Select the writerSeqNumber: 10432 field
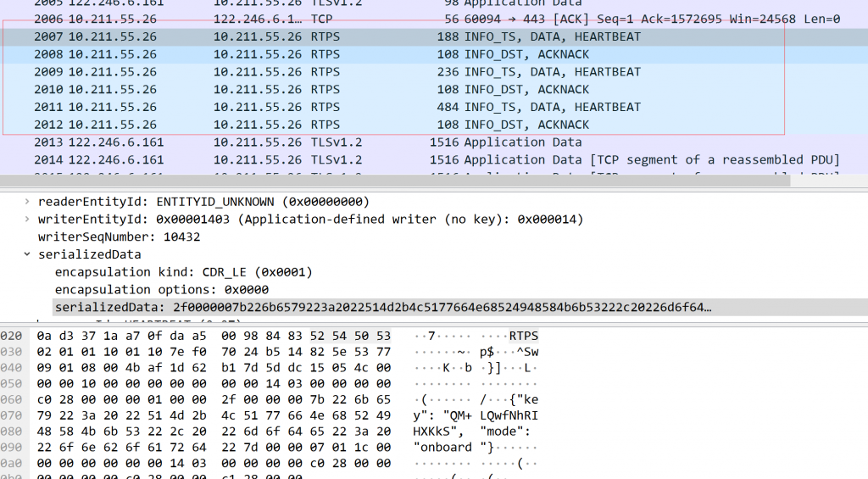868x479 pixels. point(107,237)
